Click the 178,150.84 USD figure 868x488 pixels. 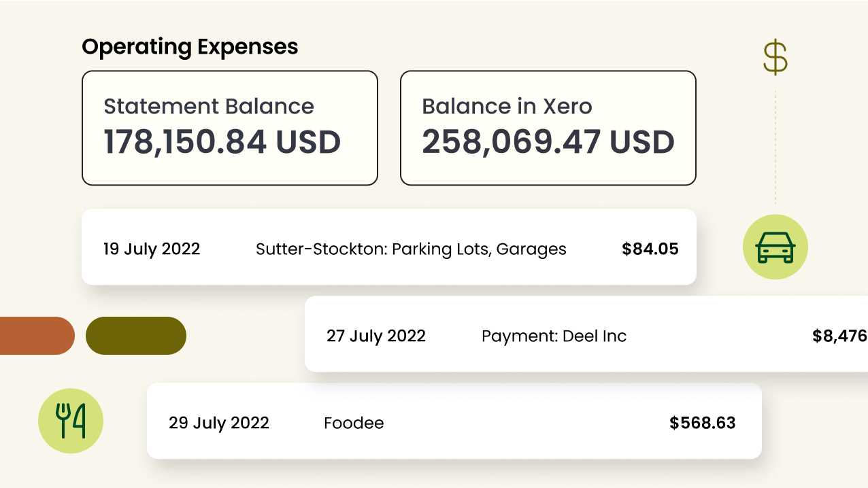(x=222, y=142)
